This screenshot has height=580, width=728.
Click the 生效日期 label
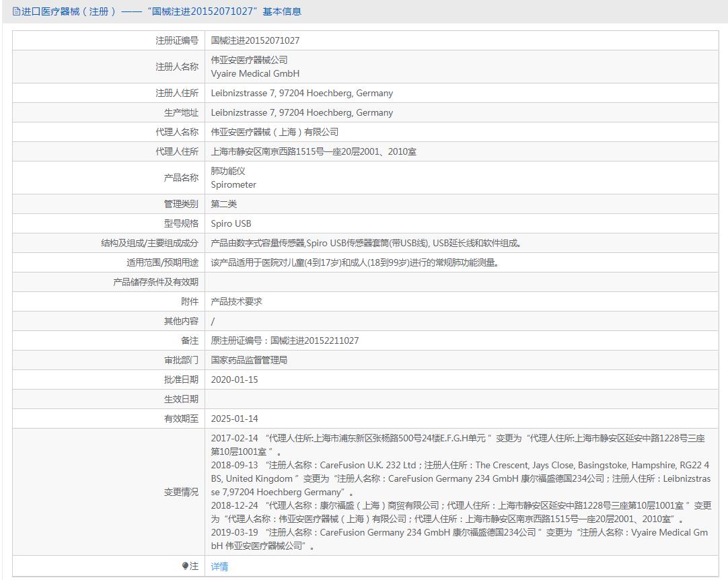tap(181, 399)
